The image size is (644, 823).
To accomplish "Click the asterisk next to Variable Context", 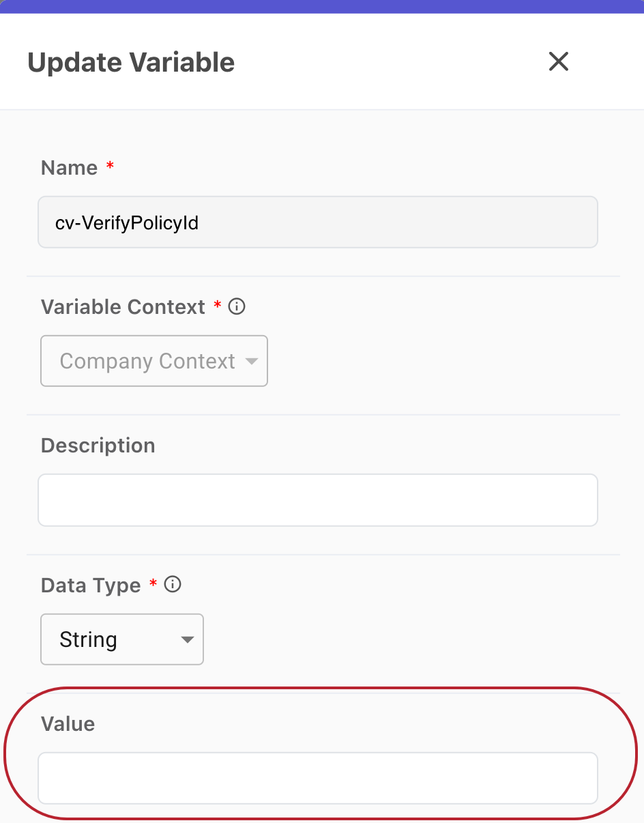I will tap(217, 306).
